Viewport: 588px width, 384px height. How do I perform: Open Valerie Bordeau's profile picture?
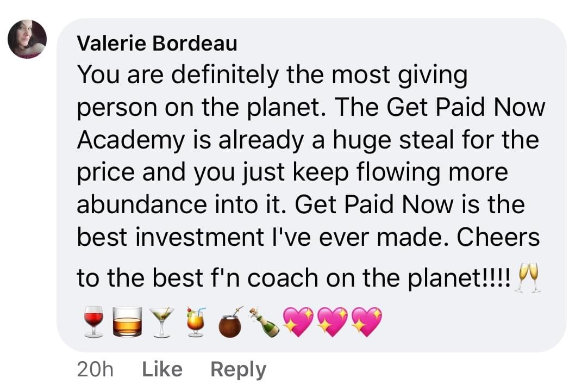27,39
